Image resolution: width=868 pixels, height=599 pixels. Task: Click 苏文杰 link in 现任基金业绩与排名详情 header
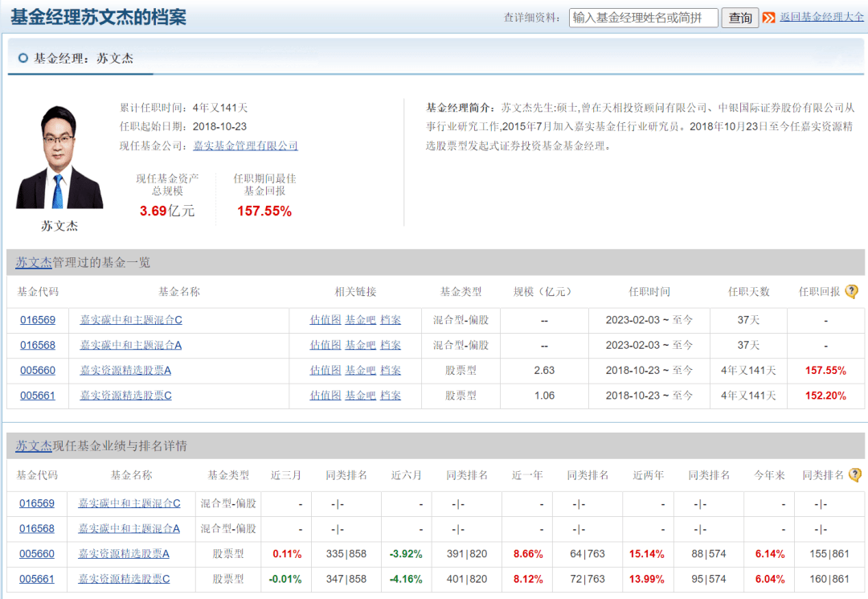[x=33, y=445]
